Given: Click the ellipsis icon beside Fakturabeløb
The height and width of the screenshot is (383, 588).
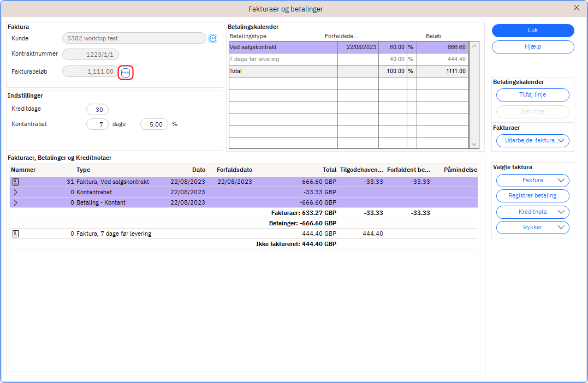Looking at the screenshot, I should pos(126,73).
